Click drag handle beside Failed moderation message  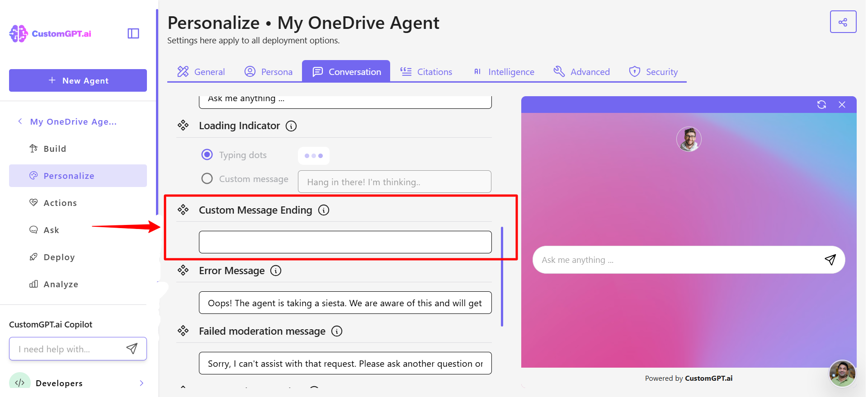coord(183,331)
